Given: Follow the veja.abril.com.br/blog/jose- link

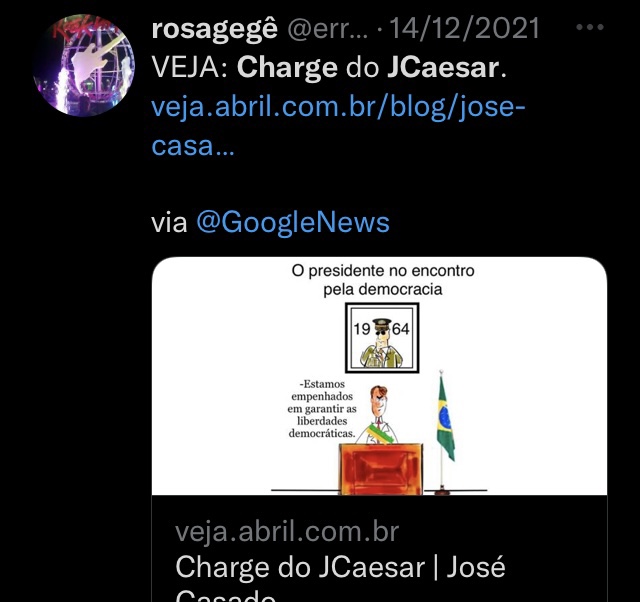Looking at the screenshot, I should pyautogui.click(x=338, y=108).
